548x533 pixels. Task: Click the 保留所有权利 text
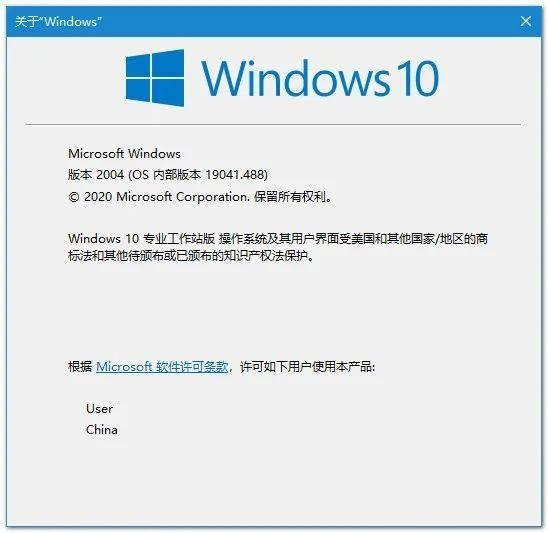(x=290, y=197)
